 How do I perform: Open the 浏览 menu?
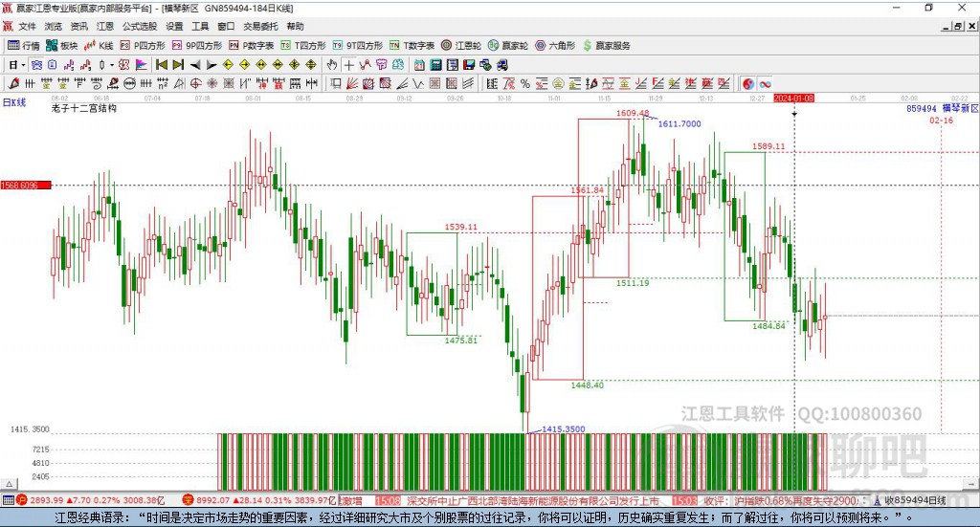pos(54,26)
